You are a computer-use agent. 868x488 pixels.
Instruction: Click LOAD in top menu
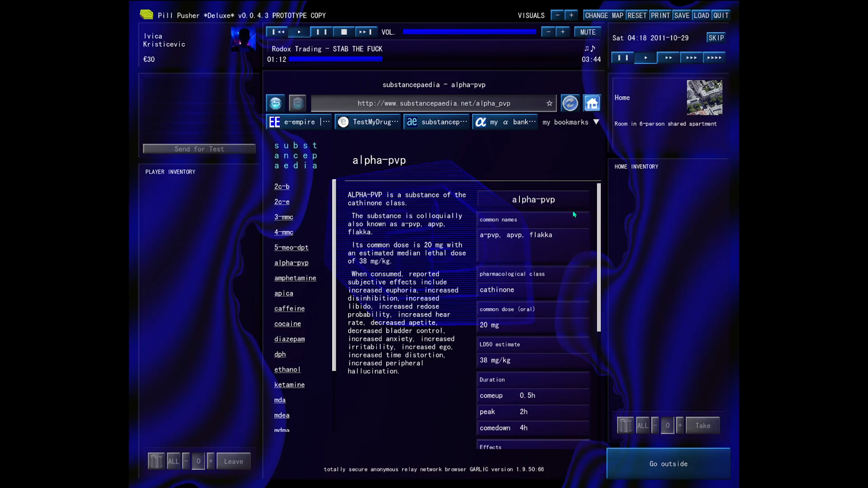tap(701, 15)
